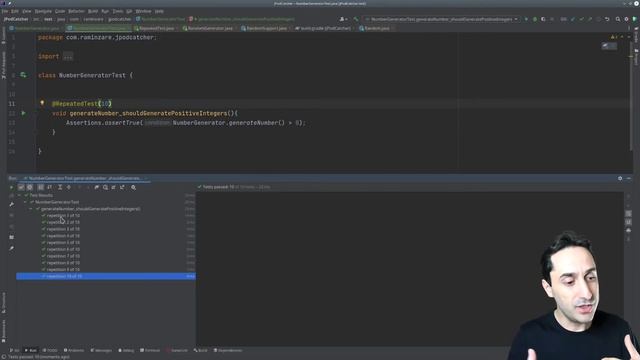Open the Tools menu

[x=118, y=11]
